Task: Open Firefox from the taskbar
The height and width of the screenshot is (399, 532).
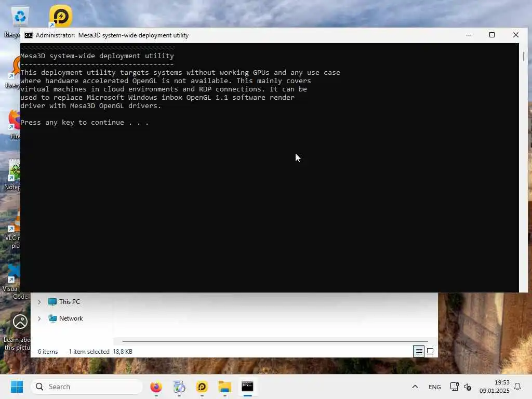Action: (x=156, y=387)
